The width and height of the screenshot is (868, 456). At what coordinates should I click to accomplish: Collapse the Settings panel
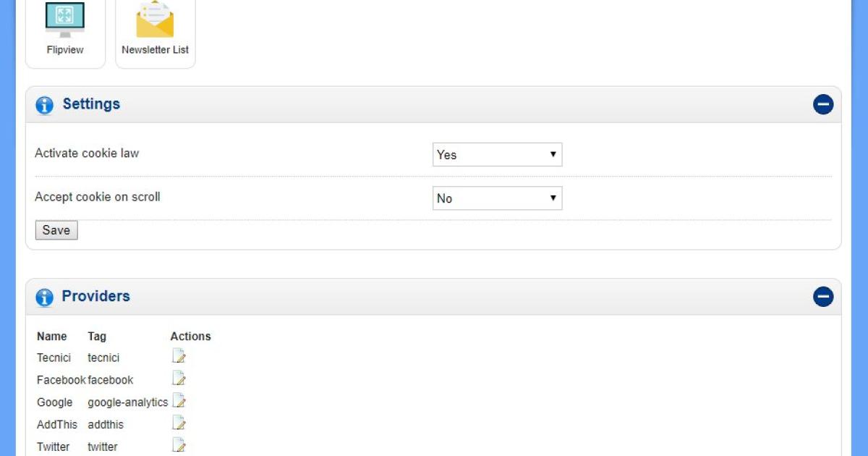[823, 105]
